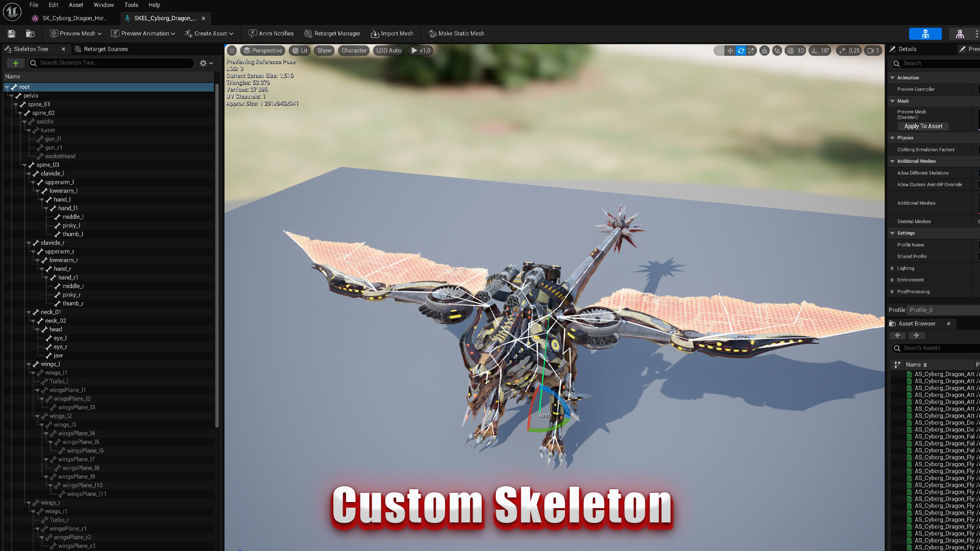Open the Tools menu
The height and width of the screenshot is (551, 980).
(131, 5)
